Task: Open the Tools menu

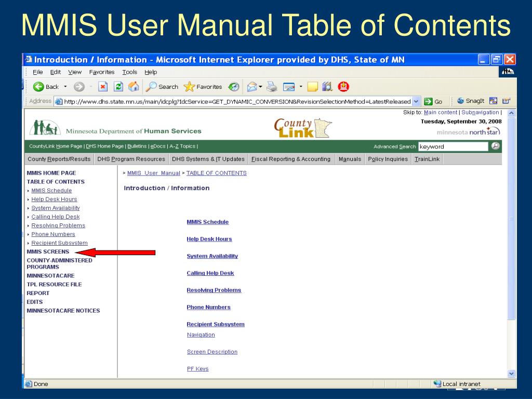Action: (130, 72)
